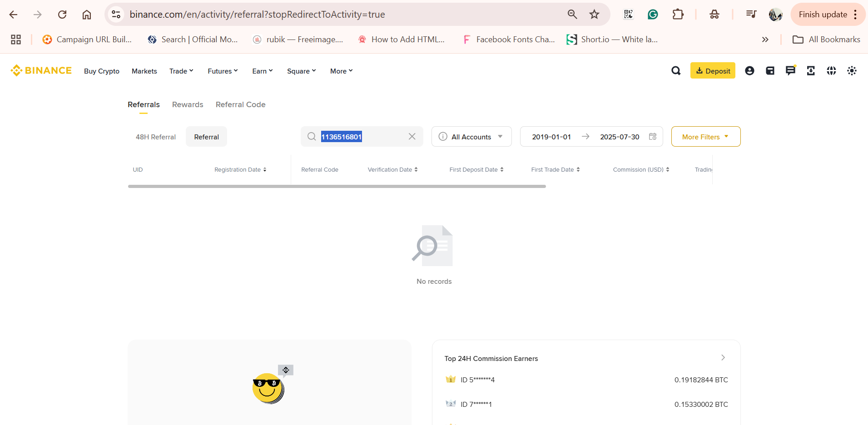Click the download app icon in the header
The width and height of the screenshot is (868, 425).
(811, 70)
